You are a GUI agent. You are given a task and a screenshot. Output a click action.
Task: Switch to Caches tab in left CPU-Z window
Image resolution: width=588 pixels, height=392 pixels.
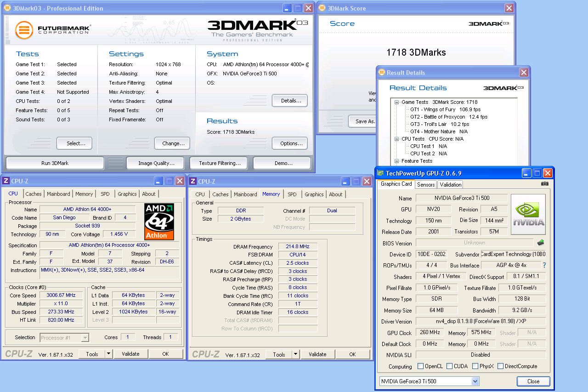click(x=34, y=194)
